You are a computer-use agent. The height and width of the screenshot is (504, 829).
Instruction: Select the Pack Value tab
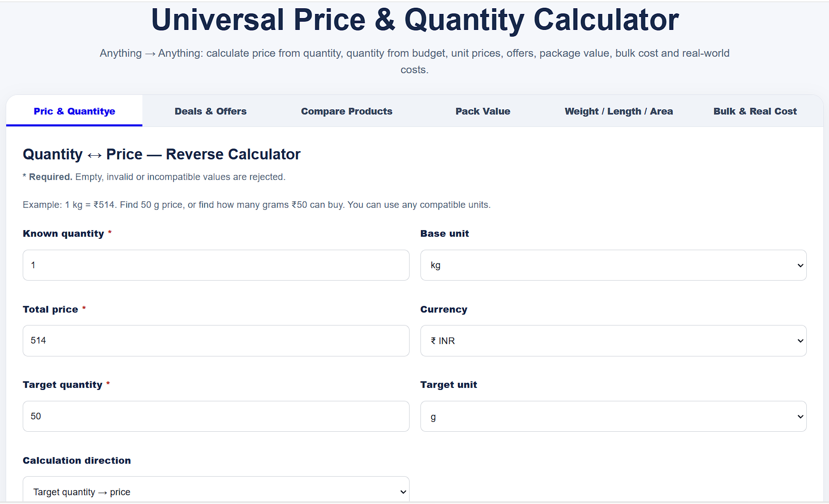[483, 111]
